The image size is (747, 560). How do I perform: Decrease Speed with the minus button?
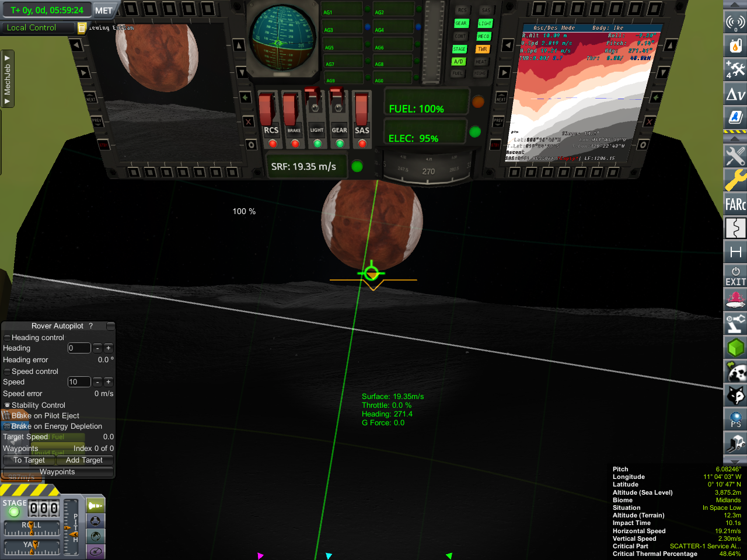(x=97, y=382)
